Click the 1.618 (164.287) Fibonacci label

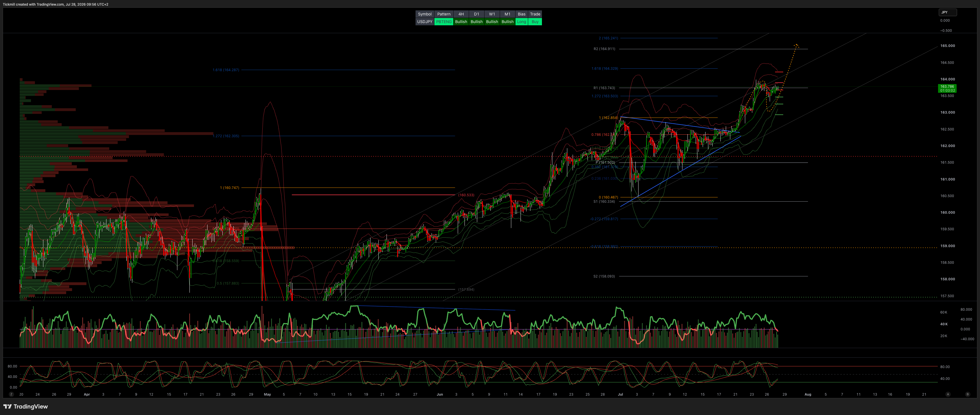(x=226, y=70)
